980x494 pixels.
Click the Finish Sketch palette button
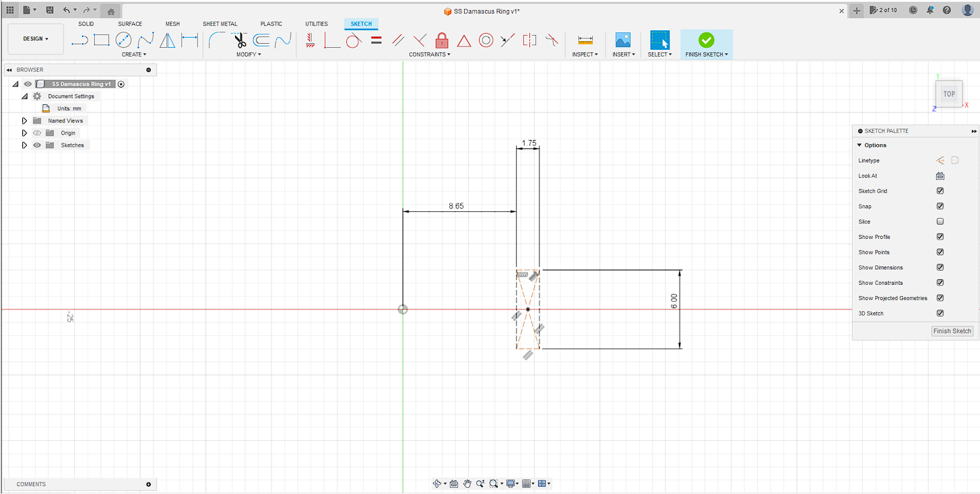[952, 331]
